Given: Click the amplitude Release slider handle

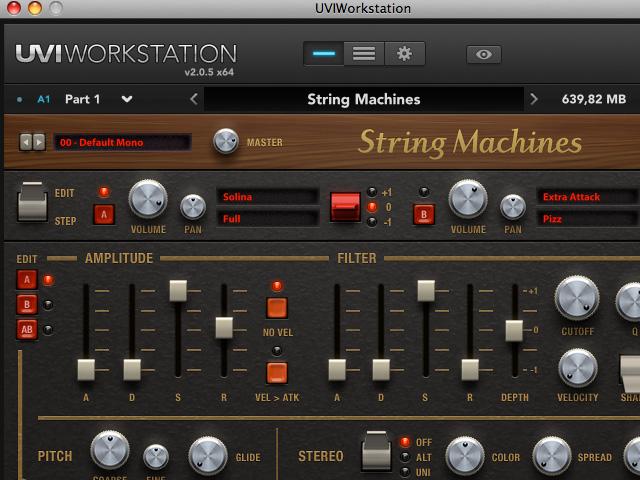Looking at the screenshot, I should (x=224, y=328).
